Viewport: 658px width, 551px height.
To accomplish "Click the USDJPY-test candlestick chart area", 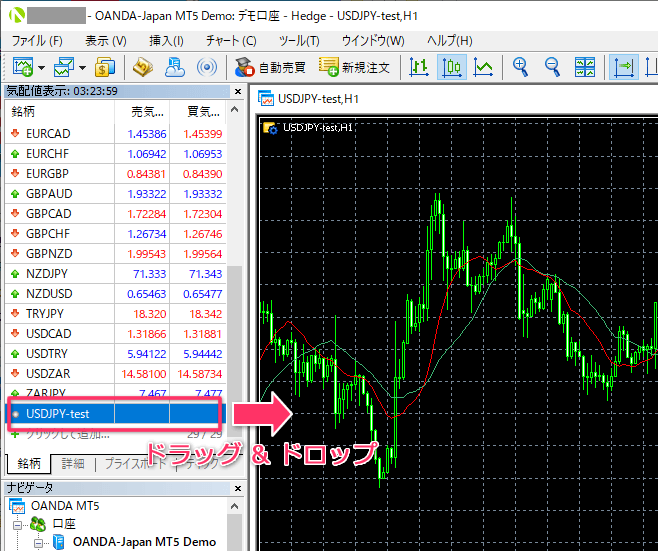I will (458, 334).
